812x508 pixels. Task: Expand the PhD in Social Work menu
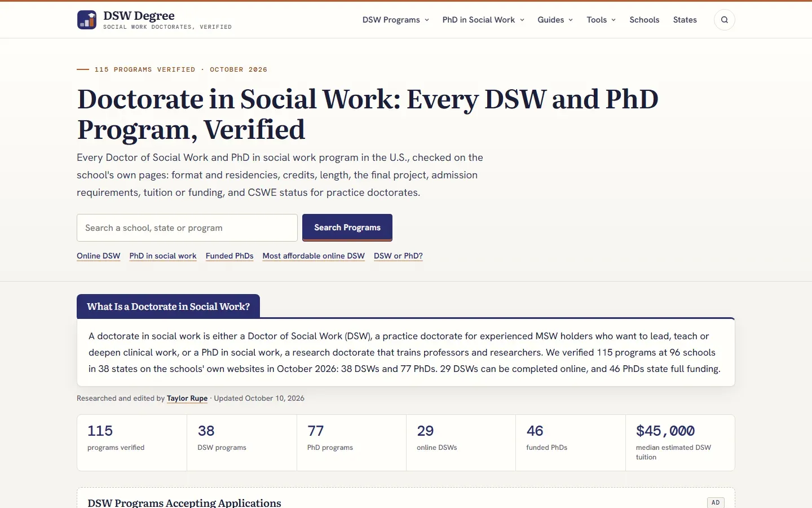click(483, 20)
